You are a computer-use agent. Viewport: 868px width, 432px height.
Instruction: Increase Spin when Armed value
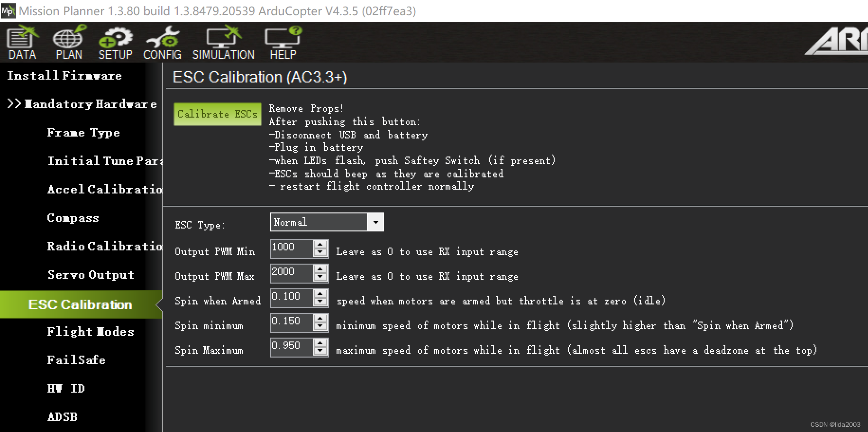(321, 293)
